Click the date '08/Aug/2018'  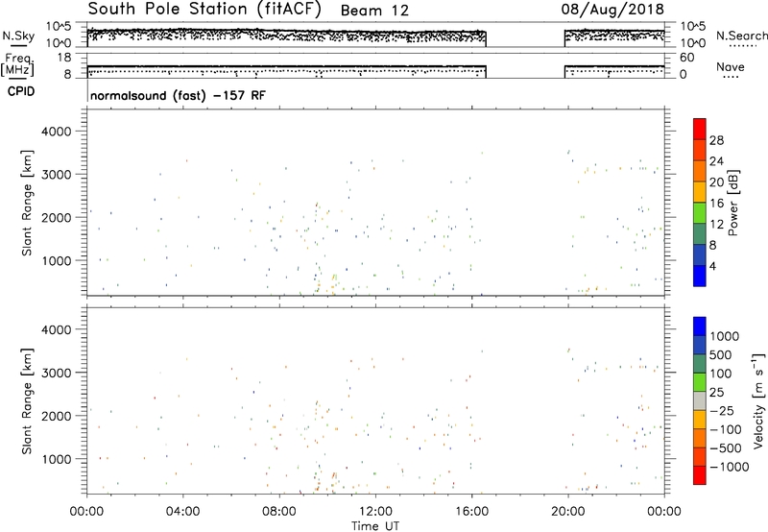[x=612, y=10]
